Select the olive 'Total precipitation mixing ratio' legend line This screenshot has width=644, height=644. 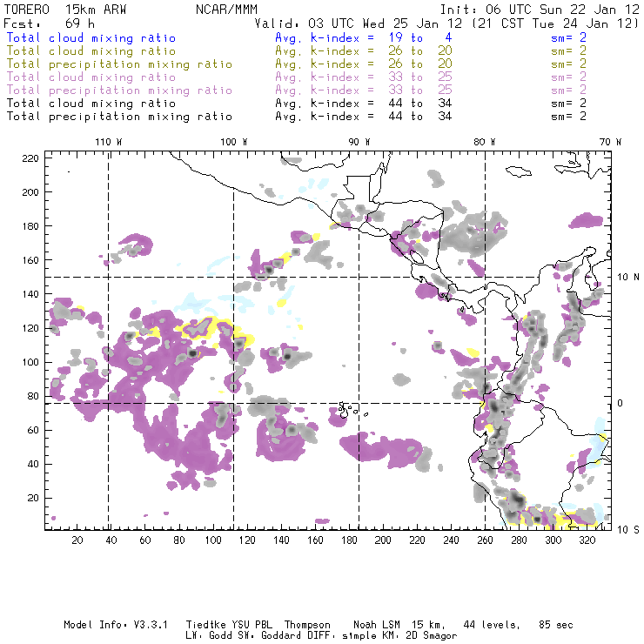[x=119, y=64]
